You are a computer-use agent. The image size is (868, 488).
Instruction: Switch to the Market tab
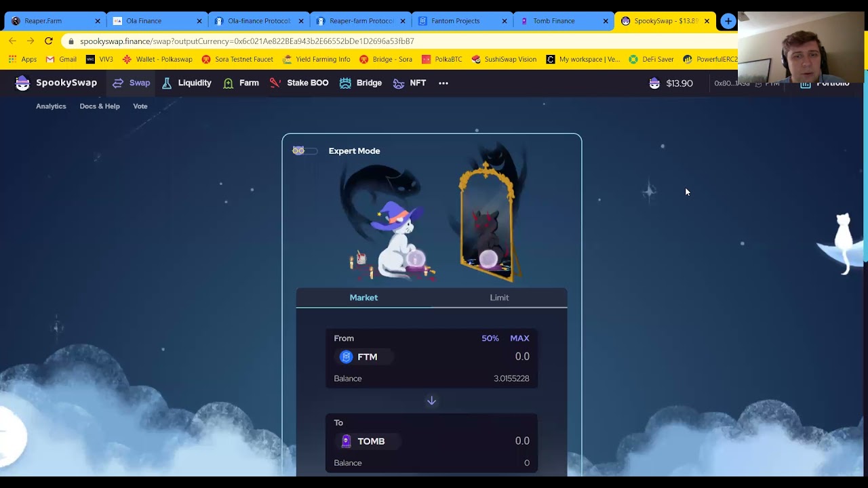point(363,298)
